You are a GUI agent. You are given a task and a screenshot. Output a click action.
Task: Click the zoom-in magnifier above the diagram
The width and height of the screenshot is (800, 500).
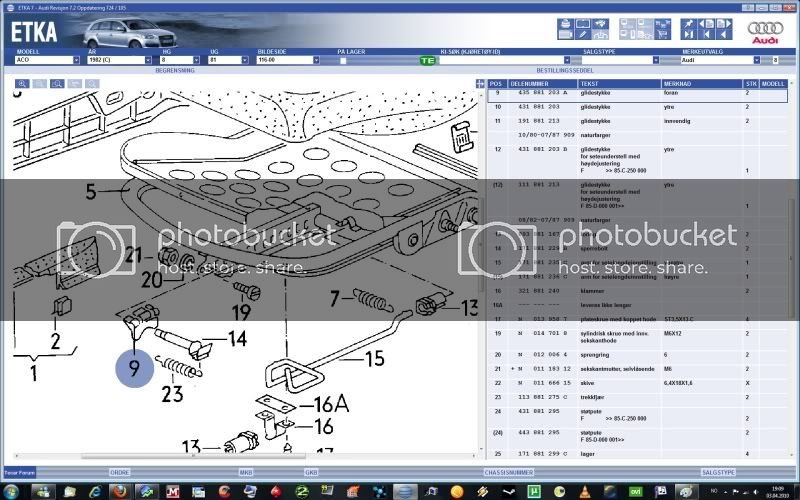point(23,83)
